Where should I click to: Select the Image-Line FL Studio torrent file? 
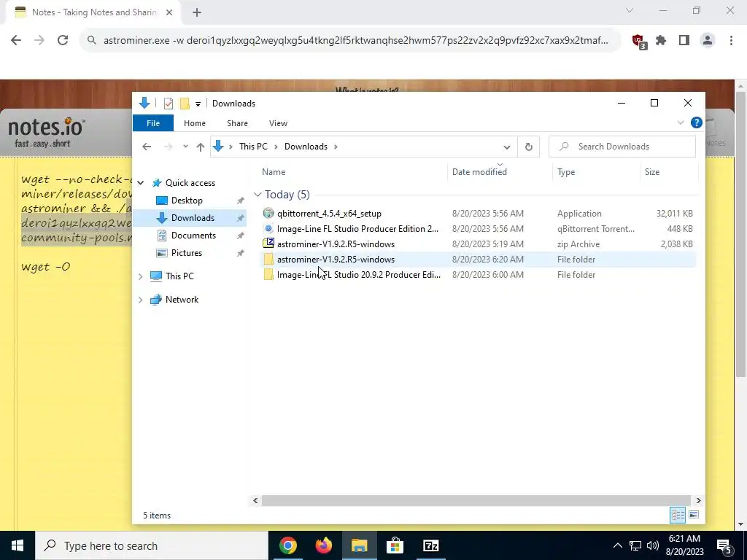(x=477, y=229)
